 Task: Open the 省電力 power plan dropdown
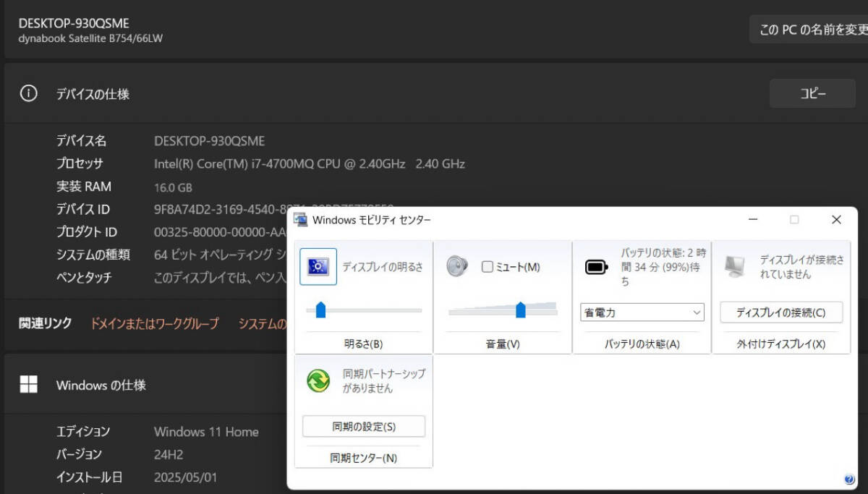642,312
